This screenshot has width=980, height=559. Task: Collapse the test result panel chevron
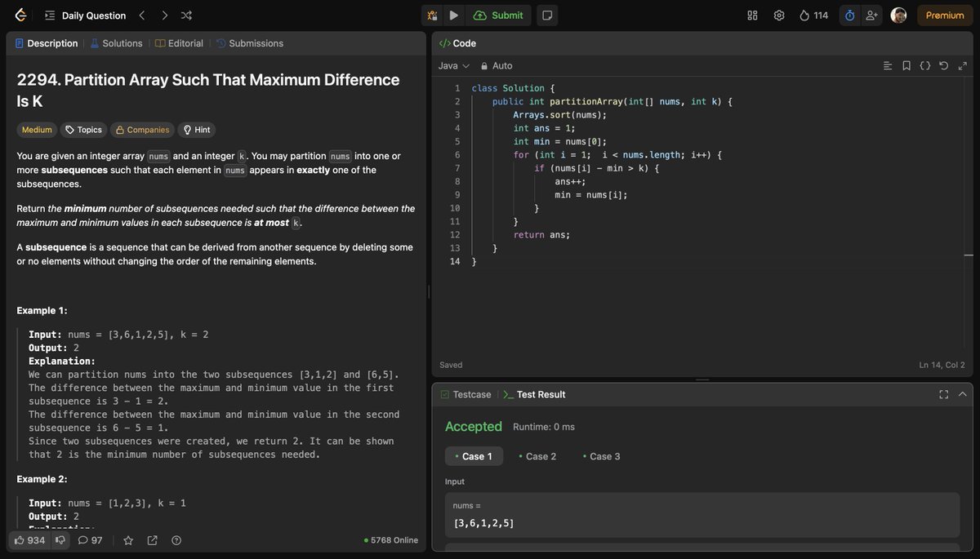pyautogui.click(x=963, y=394)
